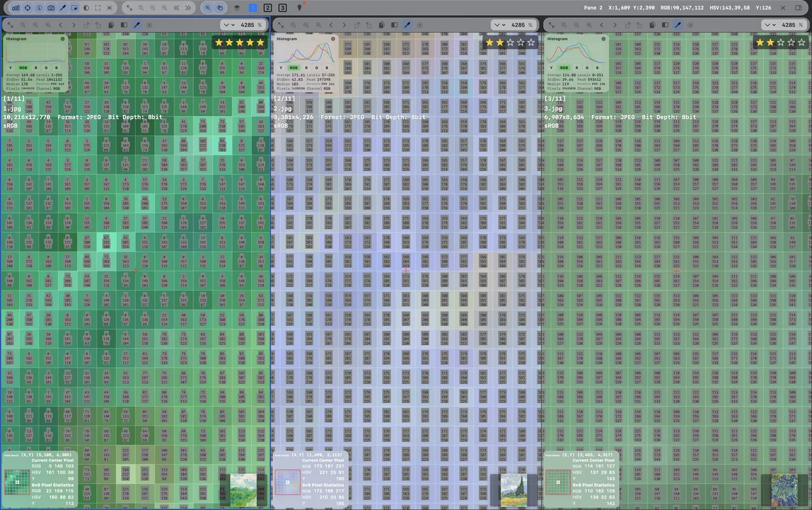Switch to 1-pane layout

pos(252,8)
